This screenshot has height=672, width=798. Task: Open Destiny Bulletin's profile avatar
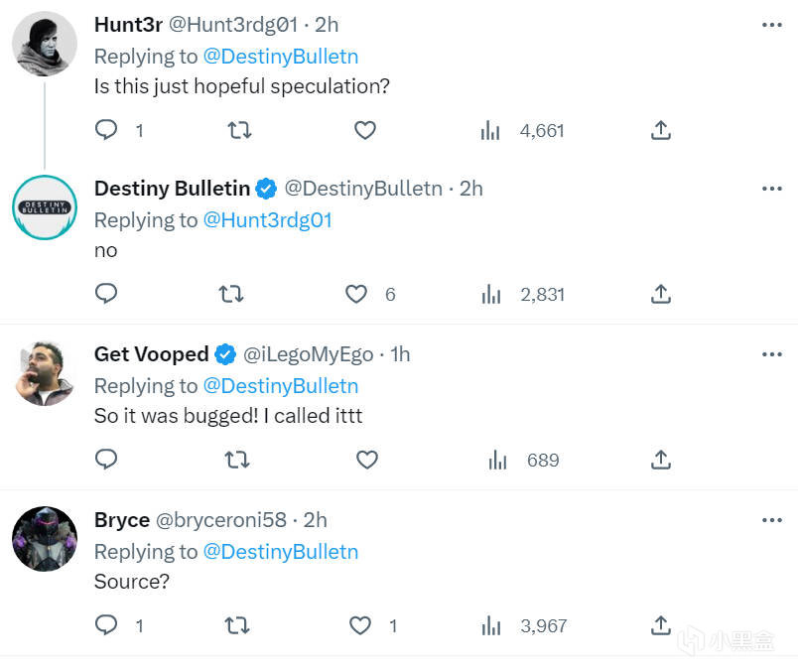point(45,207)
